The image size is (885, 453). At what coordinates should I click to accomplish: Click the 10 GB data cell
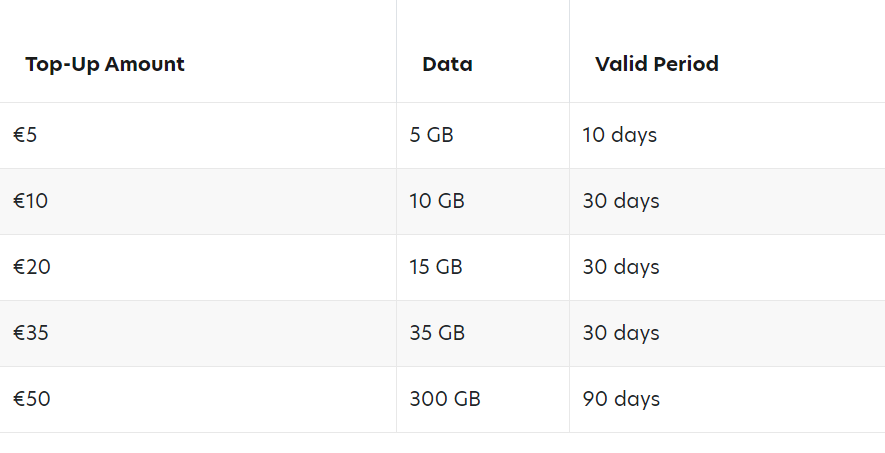click(x=437, y=201)
